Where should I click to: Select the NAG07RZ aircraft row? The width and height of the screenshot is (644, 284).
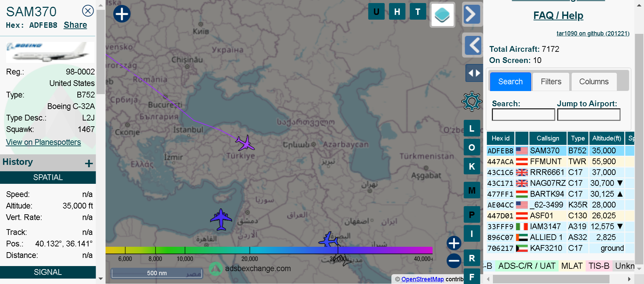click(560, 183)
